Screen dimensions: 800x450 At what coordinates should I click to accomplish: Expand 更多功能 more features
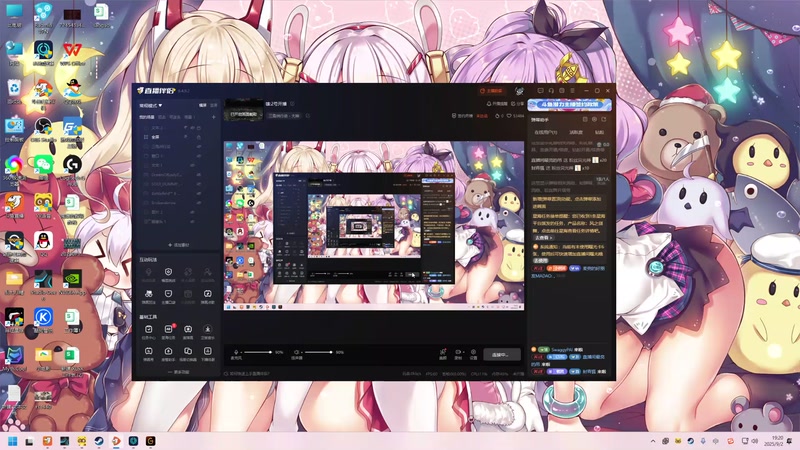pos(179,372)
